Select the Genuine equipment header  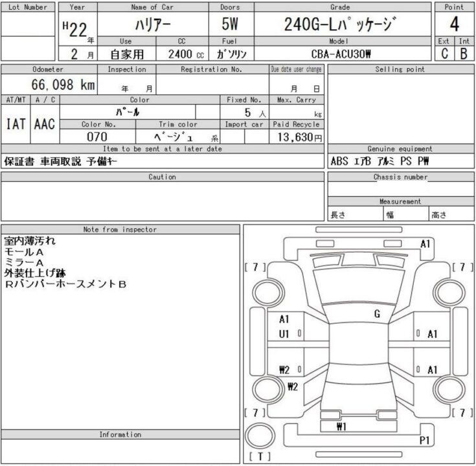coord(400,149)
